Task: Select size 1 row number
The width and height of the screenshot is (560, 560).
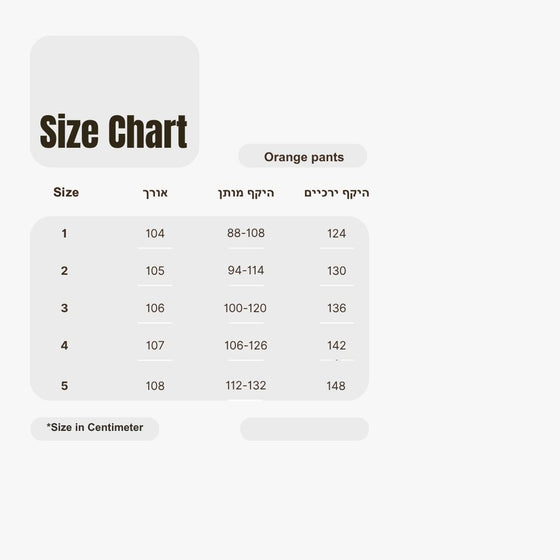Action: [x=64, y=234]
